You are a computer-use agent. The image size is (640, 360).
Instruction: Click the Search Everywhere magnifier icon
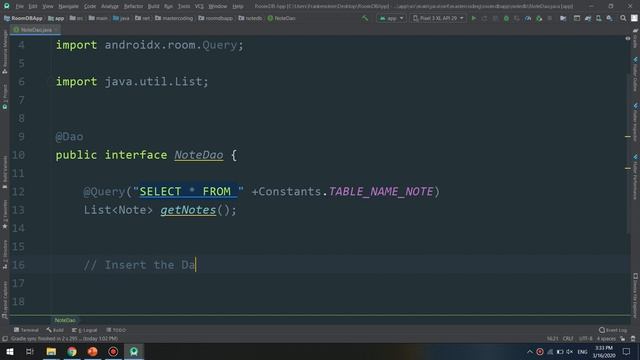pos(623,18)
